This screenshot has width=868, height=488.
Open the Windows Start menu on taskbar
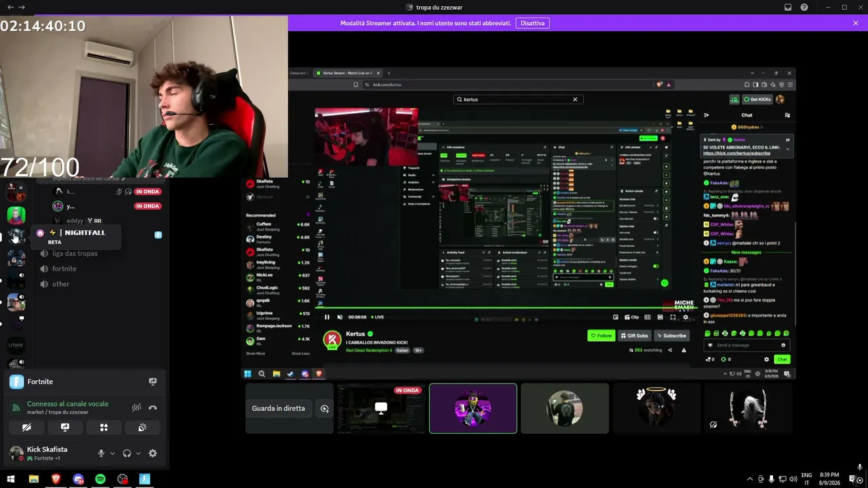coord(11,479)
